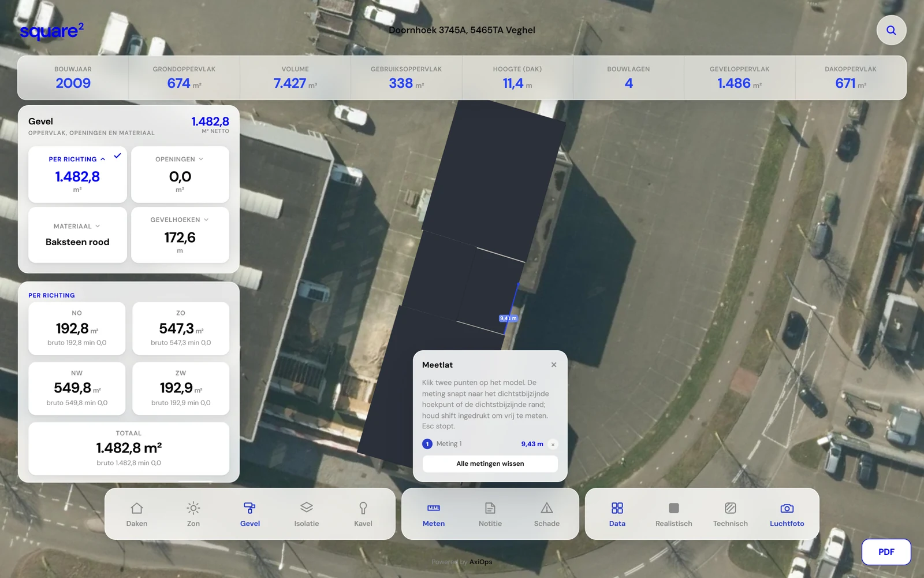
Task: Click Gebruiksoppervlak 338 m² stat
Action: [x=406, y=78]
